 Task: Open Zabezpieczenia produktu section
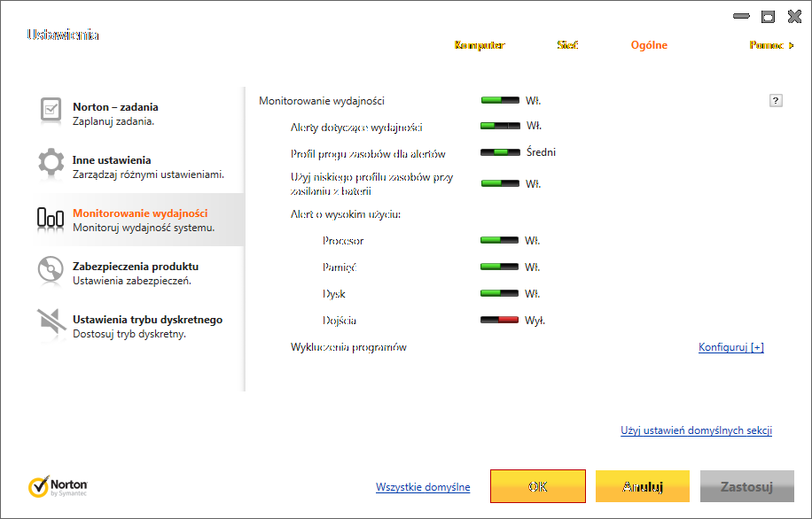point(137,273)
